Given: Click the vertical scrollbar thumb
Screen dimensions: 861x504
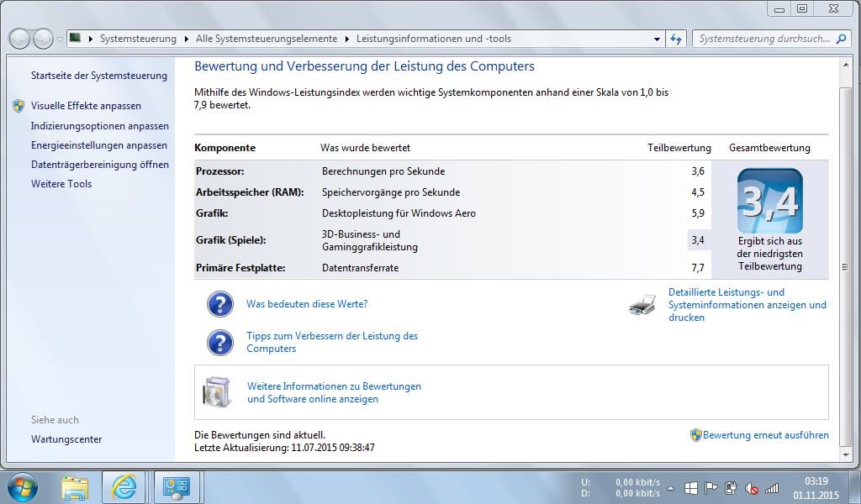Looking at the screenshot, I should pos(845,267).
